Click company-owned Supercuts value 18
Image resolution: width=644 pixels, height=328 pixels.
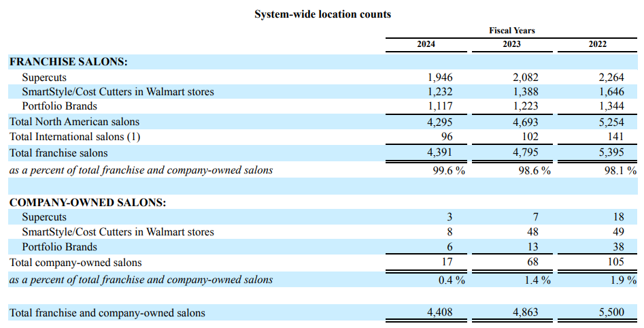tap(619, 217)
